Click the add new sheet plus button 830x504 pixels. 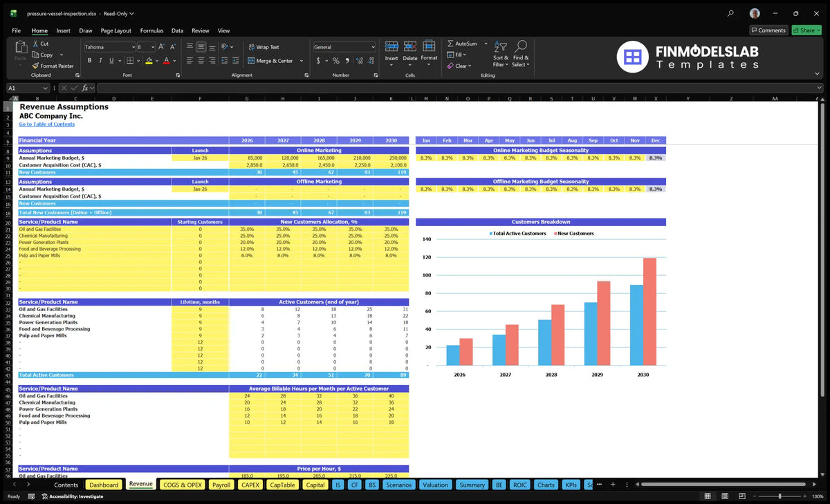point(612,485)
